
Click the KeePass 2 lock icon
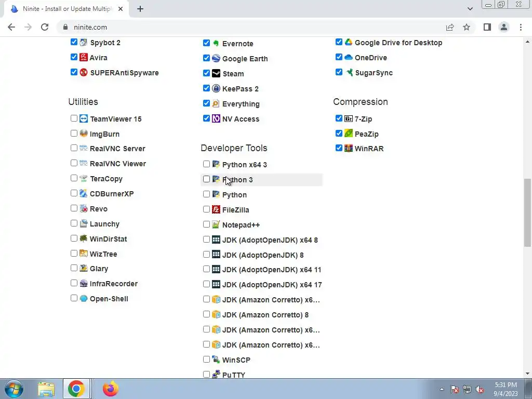(216, 88)
